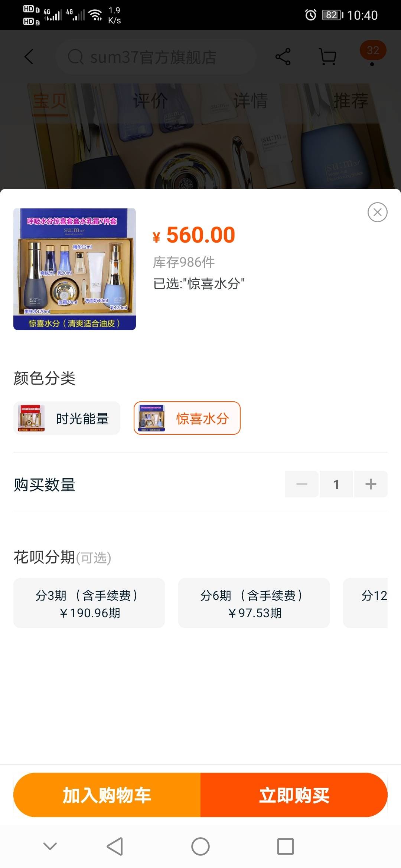
Task: Open the shopping cart icon
Action: click(x=328, y=57)
